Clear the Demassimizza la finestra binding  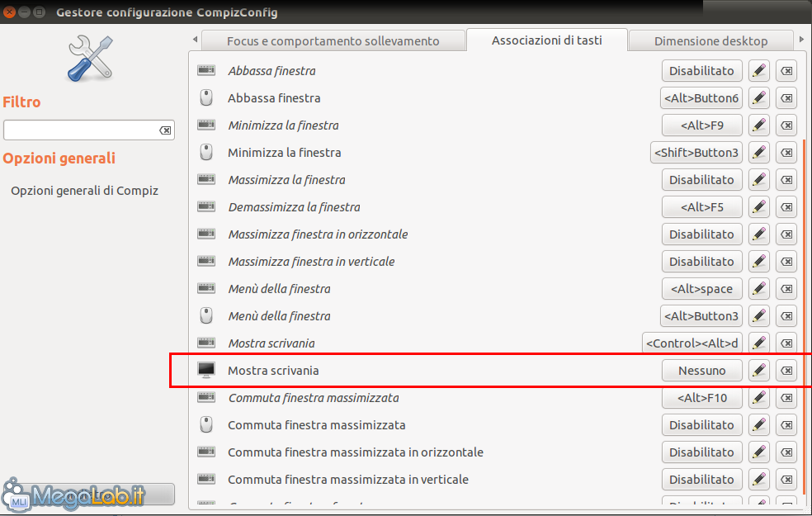point(786,207)
